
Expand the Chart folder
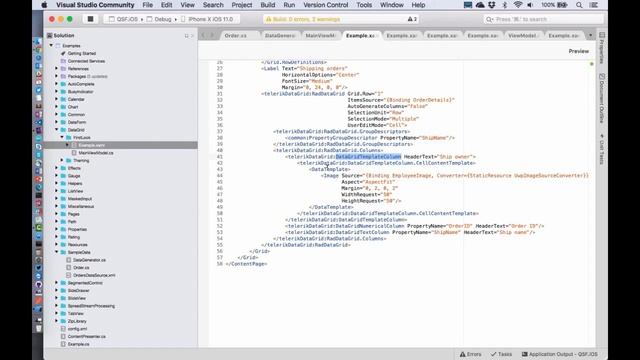(56, 107)
